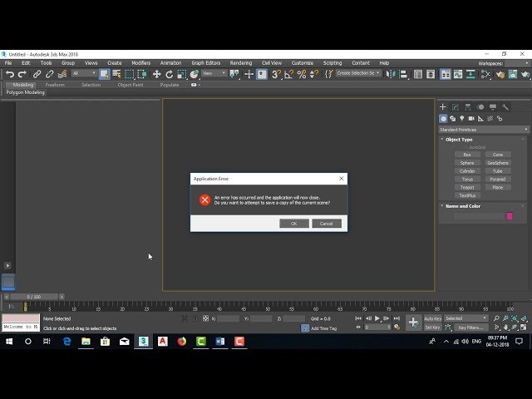Activate the Select Object tool

[x=104, y=74]
